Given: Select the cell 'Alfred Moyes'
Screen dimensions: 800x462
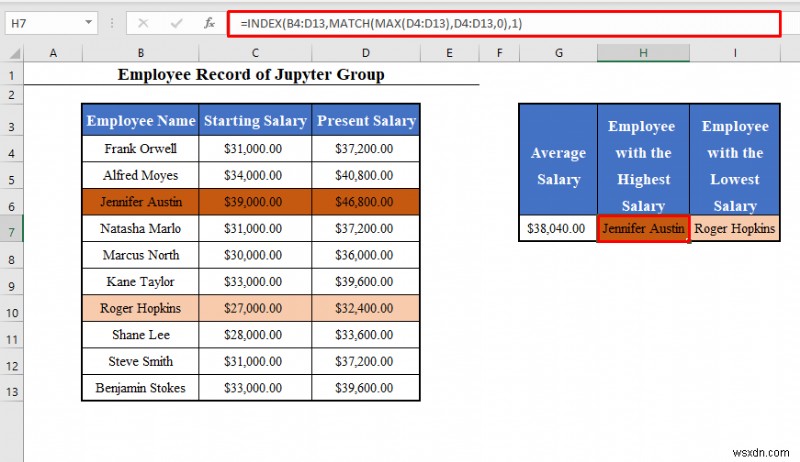Looking at the screenshot, I should pyautogui.click(x=140, y=175).
